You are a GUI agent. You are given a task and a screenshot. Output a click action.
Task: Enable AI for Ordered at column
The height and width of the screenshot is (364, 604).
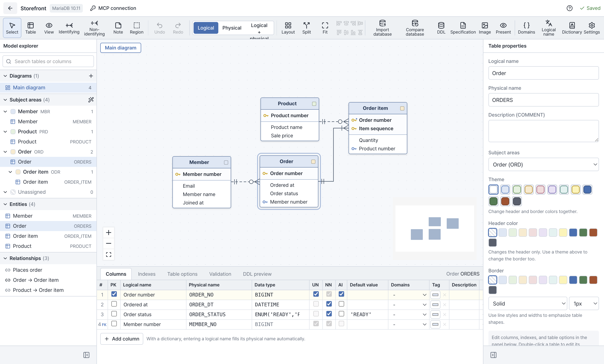coord(341,304)
